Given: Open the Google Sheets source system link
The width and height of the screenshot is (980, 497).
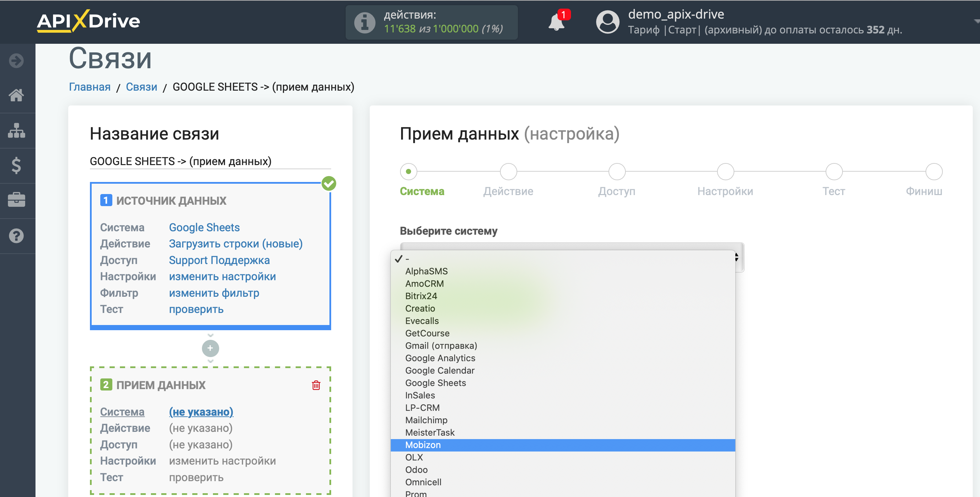Looking at the screenshot, I should (x=204, y=227).
